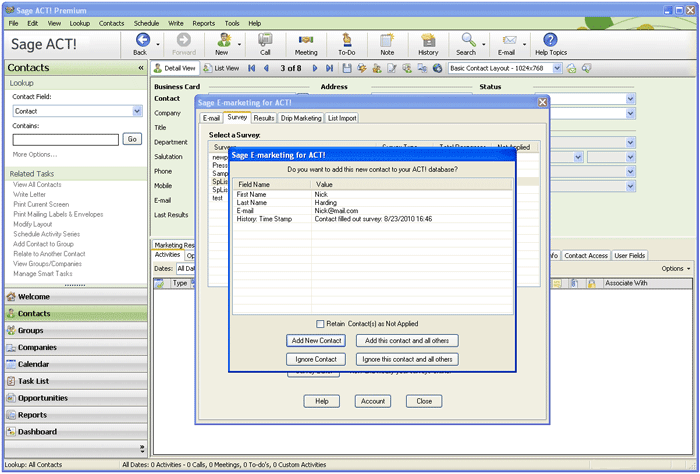The width and height of the screenshot is (700, 474).
Task: Open the Contact Access tab
Action: tap(586, 256)
